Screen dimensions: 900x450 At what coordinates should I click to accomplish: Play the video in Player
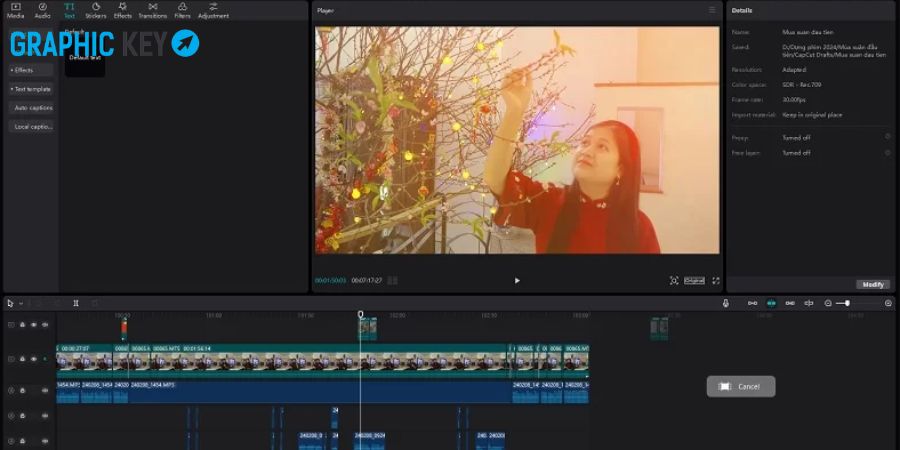coord(517,281)
